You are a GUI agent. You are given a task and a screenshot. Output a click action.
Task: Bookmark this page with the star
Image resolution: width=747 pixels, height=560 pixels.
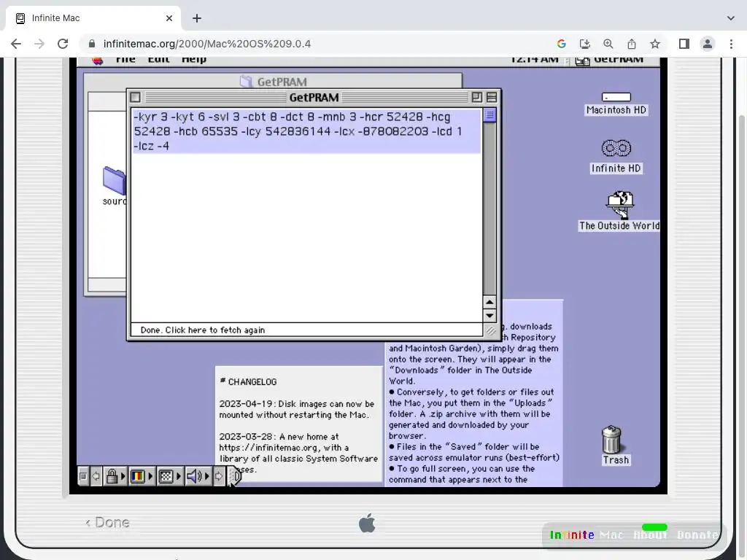(x=655, y=44)
